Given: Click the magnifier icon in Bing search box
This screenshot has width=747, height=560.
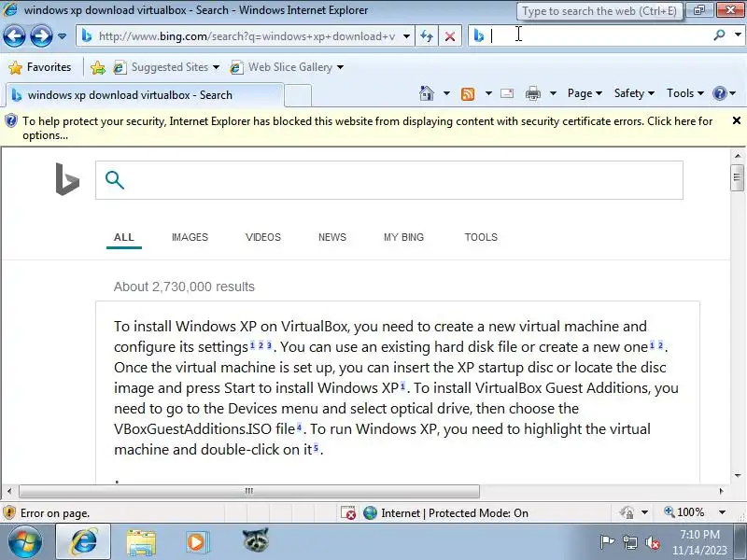Looking at the screenshot, I should coord(114,180).
